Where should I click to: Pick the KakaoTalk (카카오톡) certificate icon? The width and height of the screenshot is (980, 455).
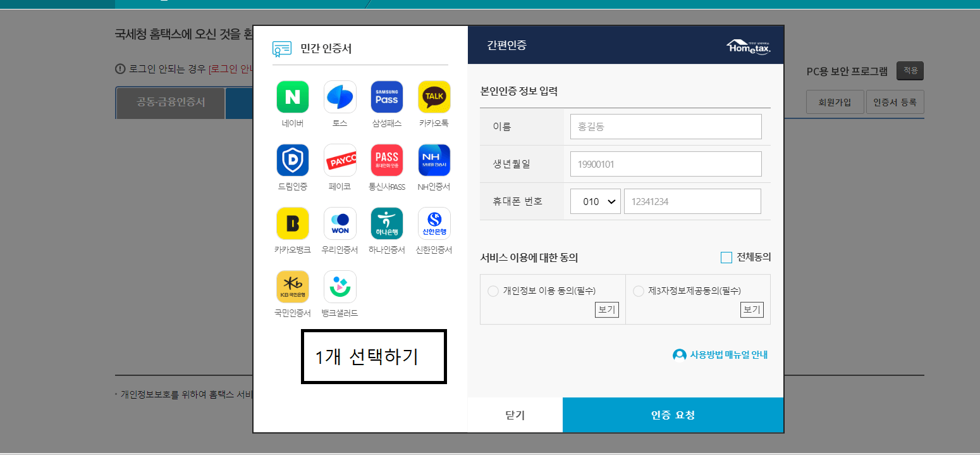(434, 97)
